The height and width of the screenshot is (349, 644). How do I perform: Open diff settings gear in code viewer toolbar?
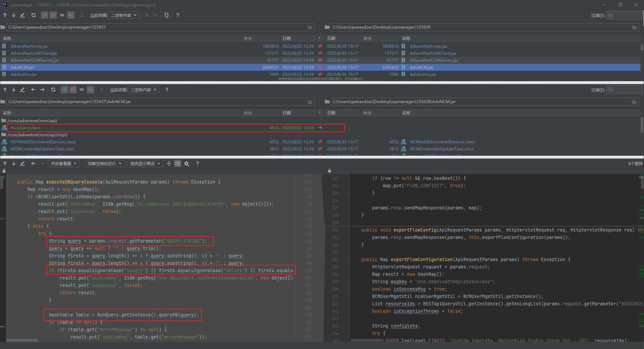pos(187,163)
